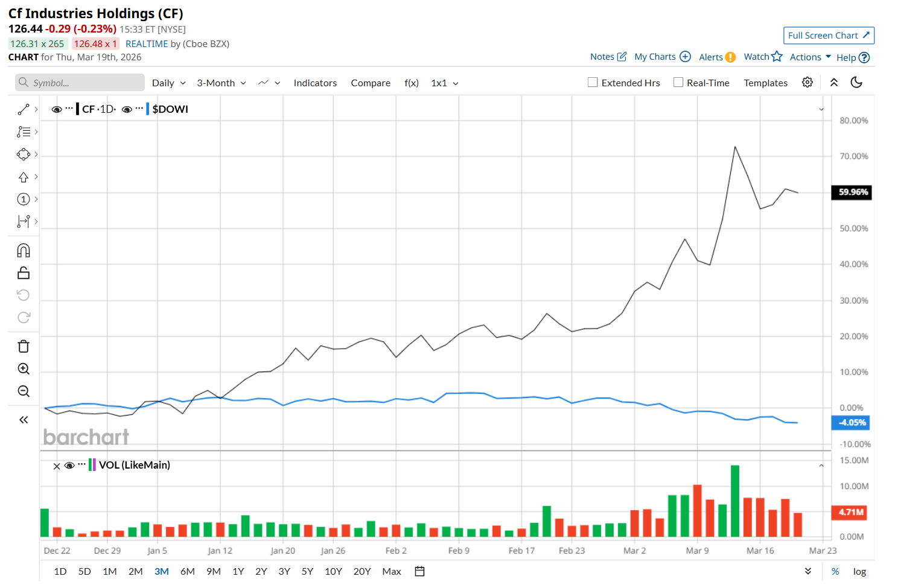
Task: Enable the Extended Hrs checkbox
Action: (x=593, y=82)
